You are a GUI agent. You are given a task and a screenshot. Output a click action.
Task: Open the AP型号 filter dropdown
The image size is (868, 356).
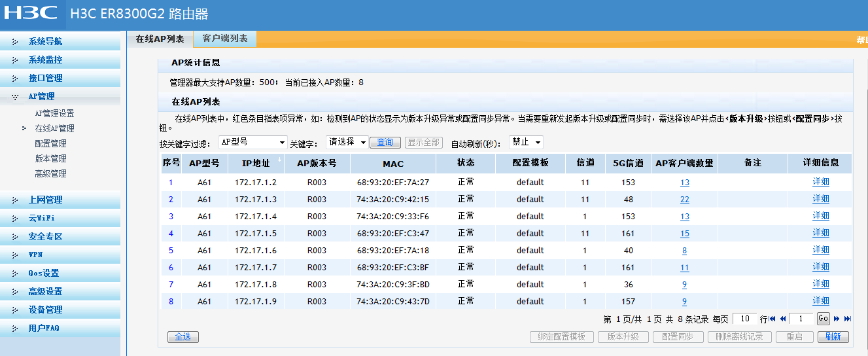(x=252, y=142)
